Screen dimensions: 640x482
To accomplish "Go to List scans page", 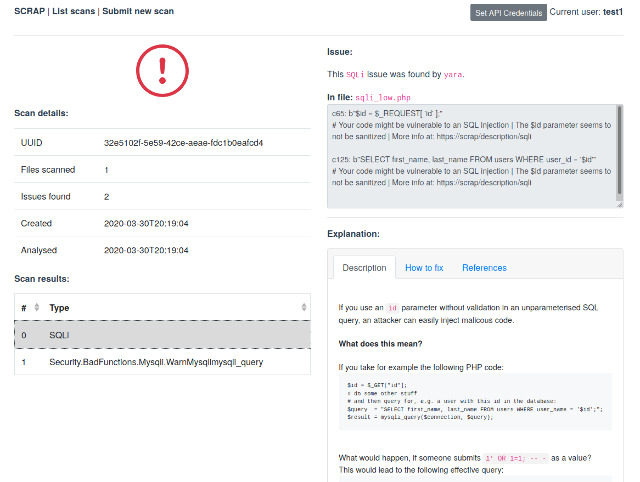I will pyautogui.click(x=73, y=12).
